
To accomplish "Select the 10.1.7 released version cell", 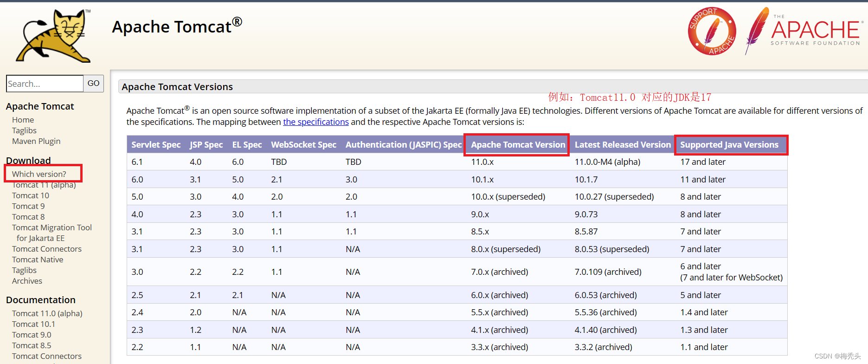I will point(586,180).
